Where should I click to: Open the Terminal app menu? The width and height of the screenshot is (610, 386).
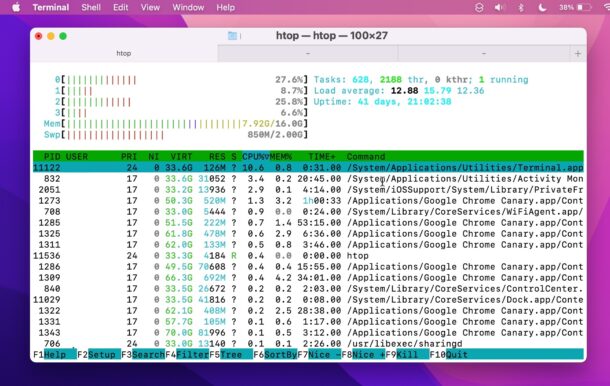tap(51, 7)
